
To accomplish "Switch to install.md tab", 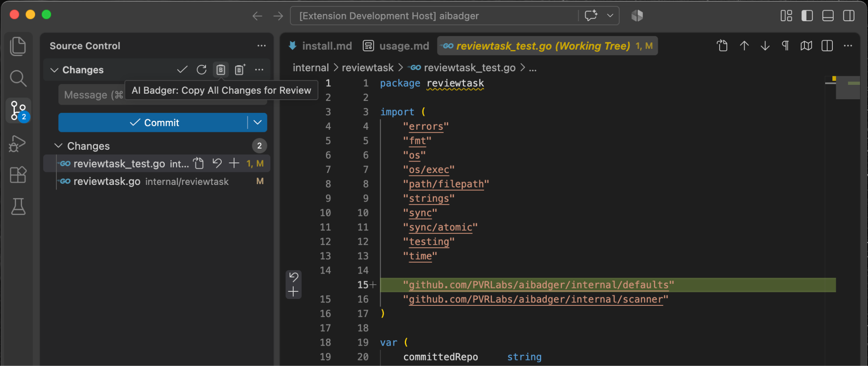I will pyautogui.click(x=320, y=46).
